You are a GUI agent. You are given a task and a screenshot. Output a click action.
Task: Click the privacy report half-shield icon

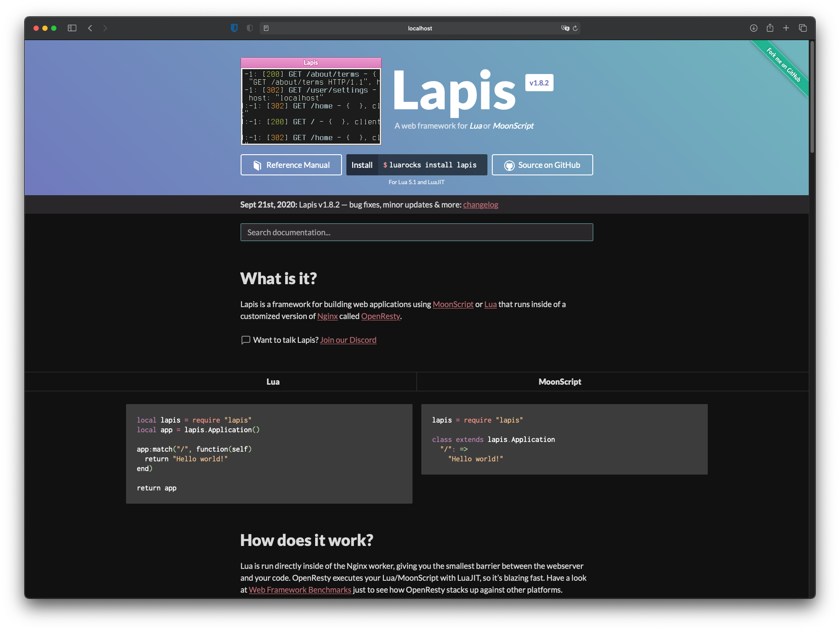(x=250, y=28)
